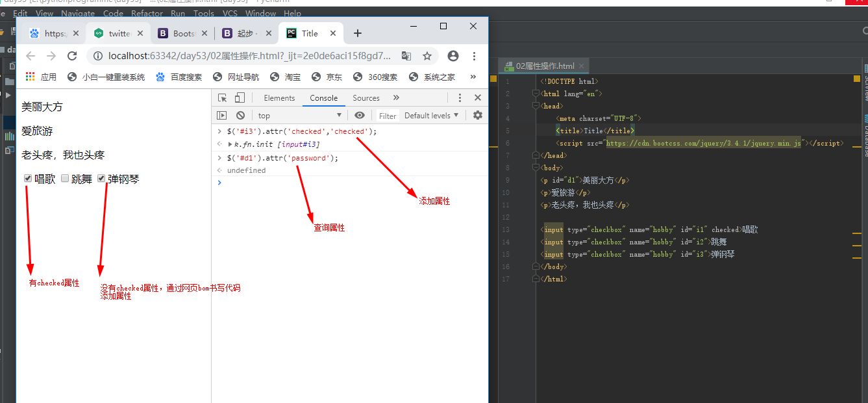
Task: Close the Title browser tab
Action: (333, 33)
